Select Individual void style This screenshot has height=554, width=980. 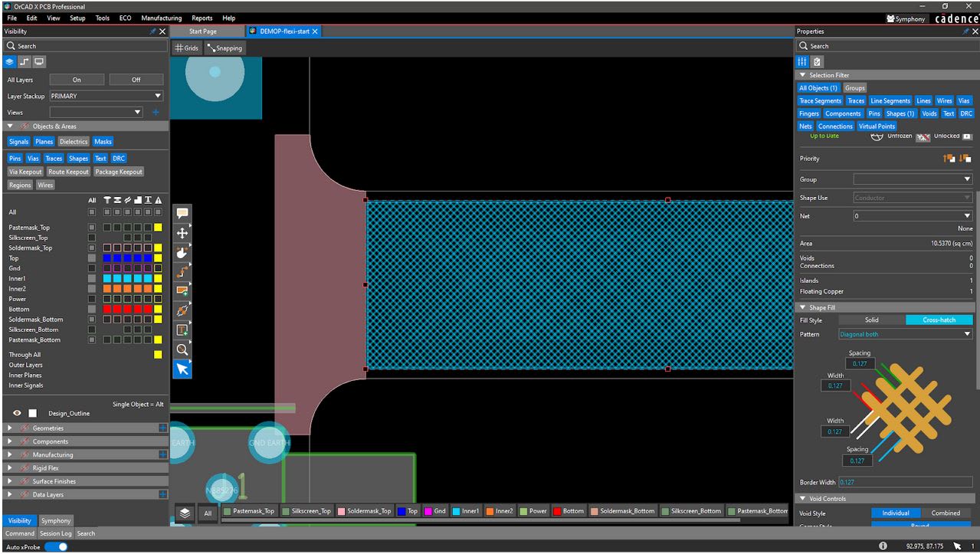895,513
